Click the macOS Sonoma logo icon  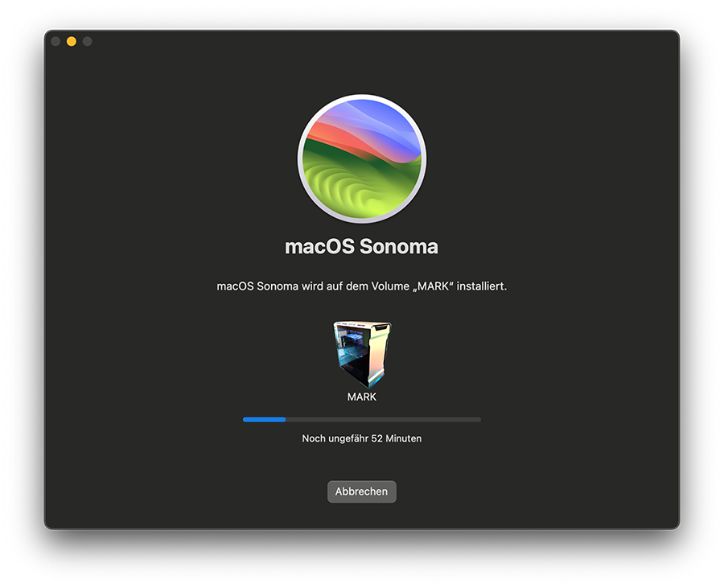361,158
